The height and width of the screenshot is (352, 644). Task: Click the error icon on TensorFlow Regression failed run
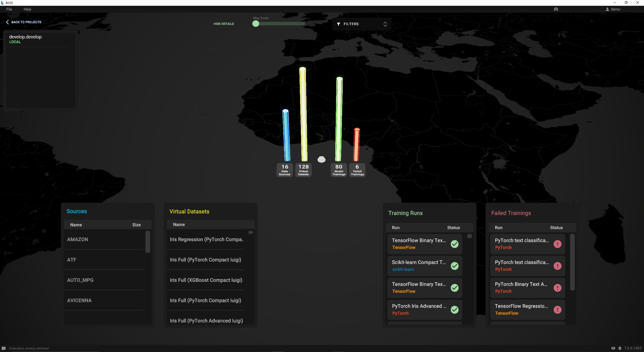(558, 310)
